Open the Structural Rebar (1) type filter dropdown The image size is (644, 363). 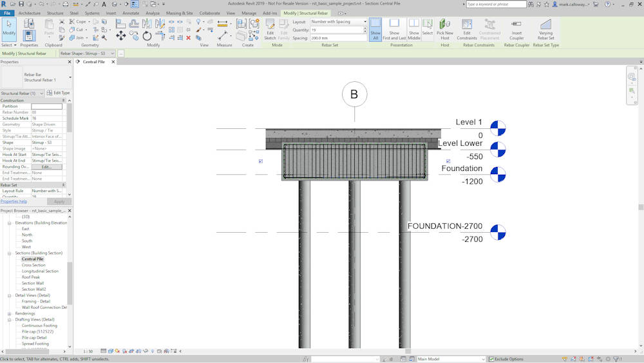click(x=22, y=93)
